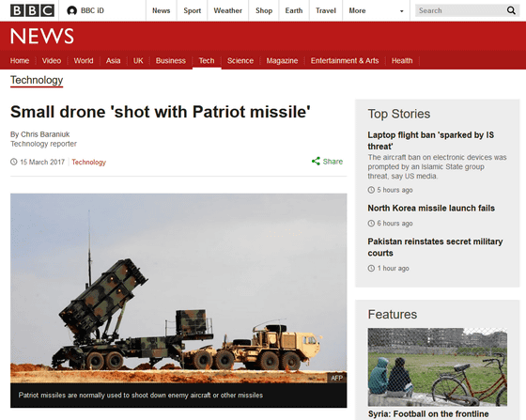Go to the UK news section
This screenshot has height=420, width=526.
(x=138, y=61)
